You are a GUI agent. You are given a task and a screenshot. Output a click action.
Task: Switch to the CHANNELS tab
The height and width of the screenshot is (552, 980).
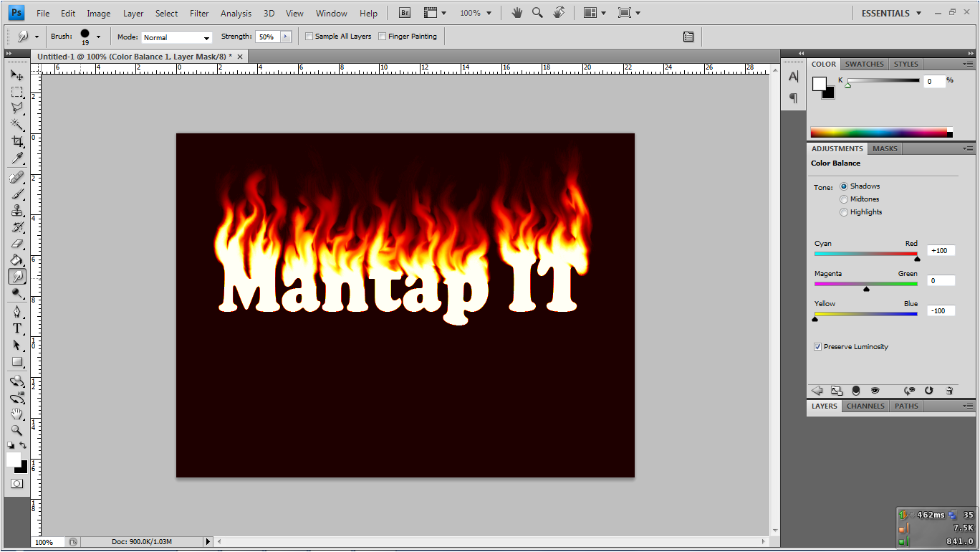pos(865,406)
